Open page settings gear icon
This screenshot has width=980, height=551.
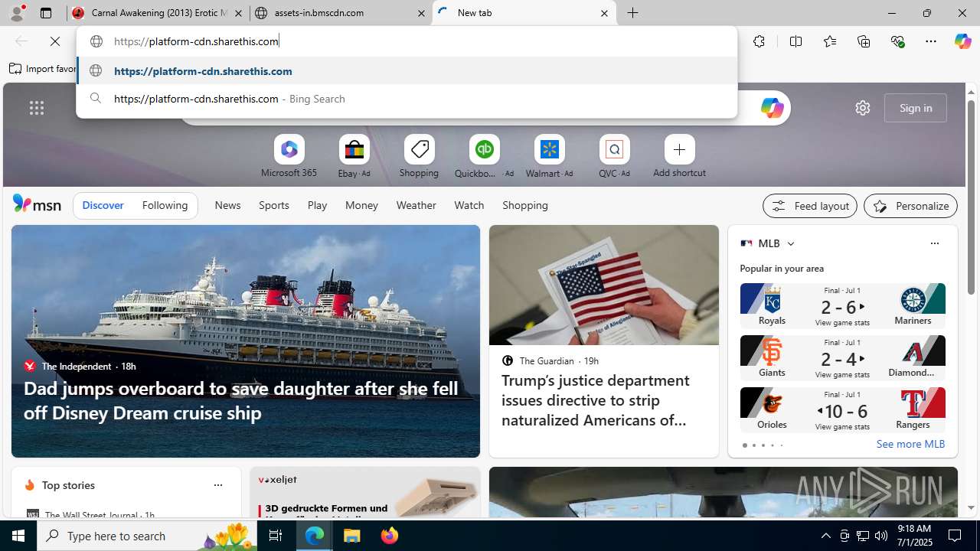pos(863,108)
